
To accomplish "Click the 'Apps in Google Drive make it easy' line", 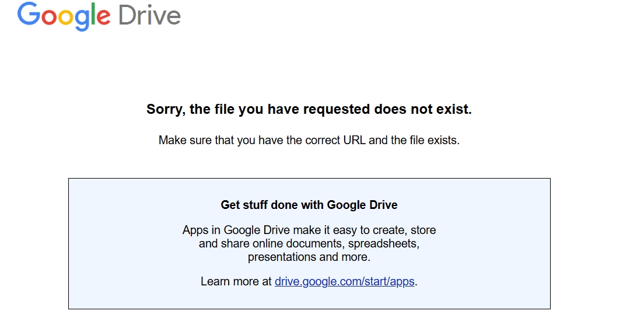I will [x=309, y=230].
